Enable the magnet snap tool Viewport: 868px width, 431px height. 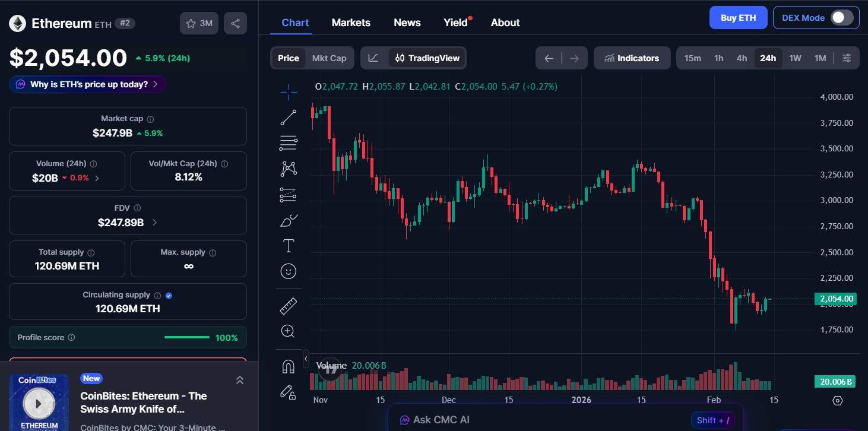pos(288,366)
